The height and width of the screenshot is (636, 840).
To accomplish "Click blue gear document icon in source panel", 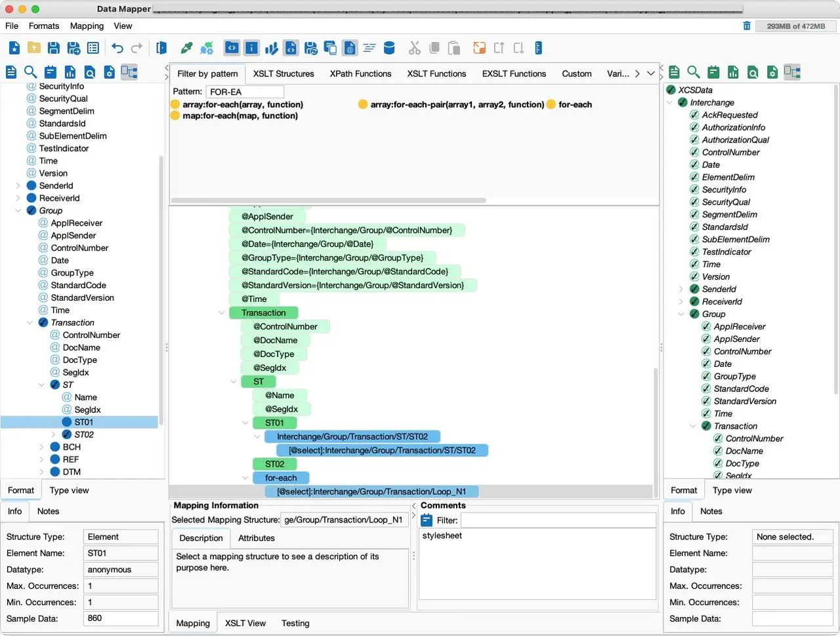I will 110,72.
